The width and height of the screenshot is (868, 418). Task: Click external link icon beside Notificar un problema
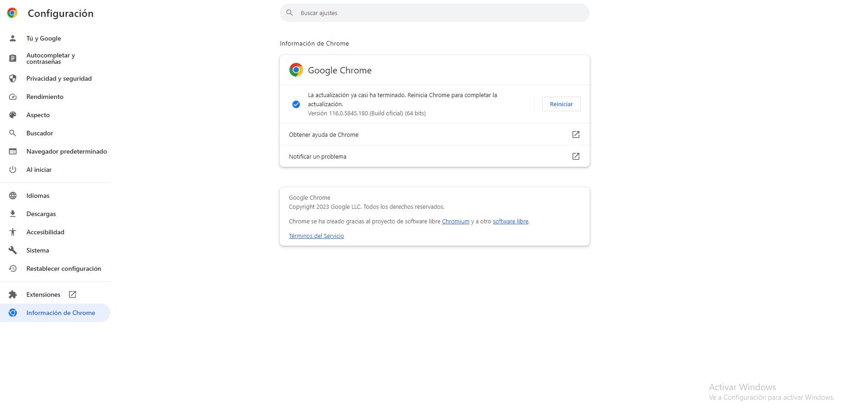click(x=575, y=156)
